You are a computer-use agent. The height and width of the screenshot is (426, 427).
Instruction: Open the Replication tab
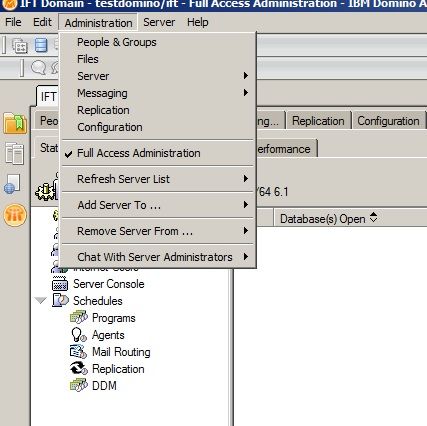(318, 121)
